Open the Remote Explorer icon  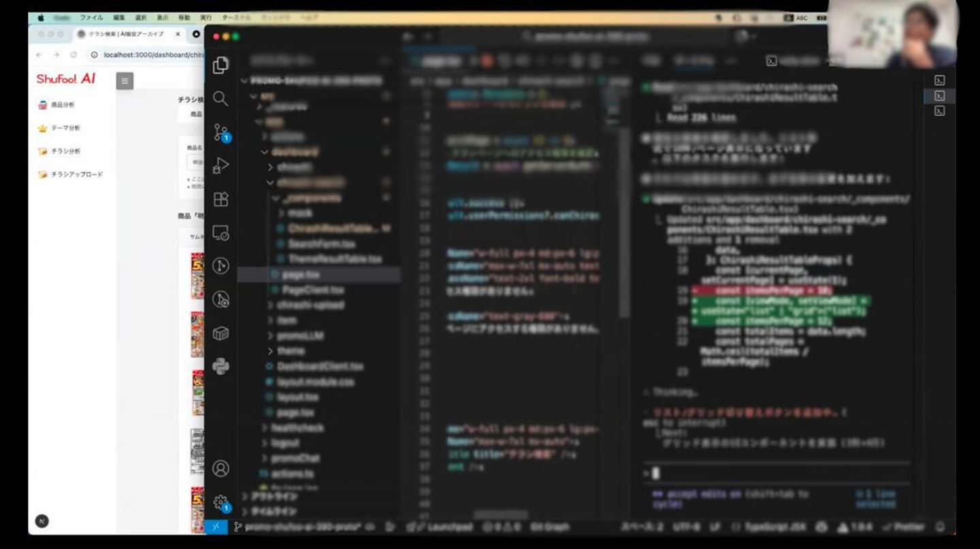click(x=220, y=232)
